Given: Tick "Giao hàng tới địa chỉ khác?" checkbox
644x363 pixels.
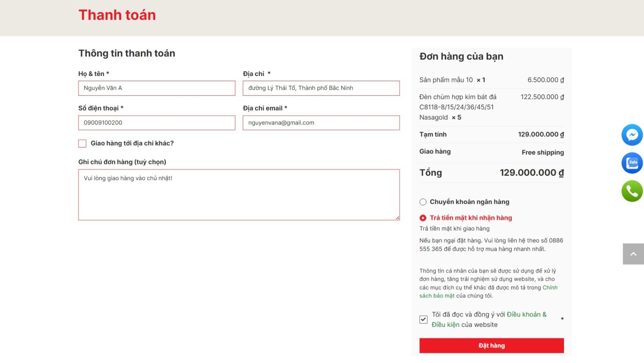Looking at the screenshot, I should pos(82,143).
